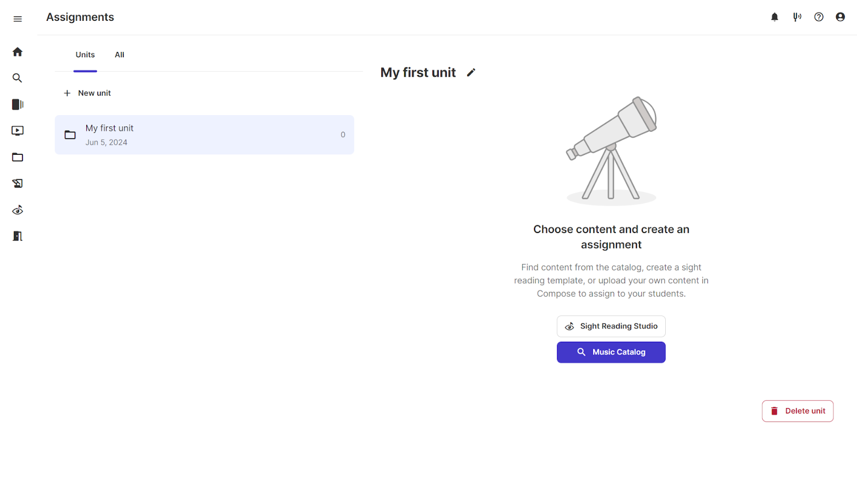Open the hamburger navigation menu
The width and height of the screenshot is (857, 504).
(x=18, y=19)
